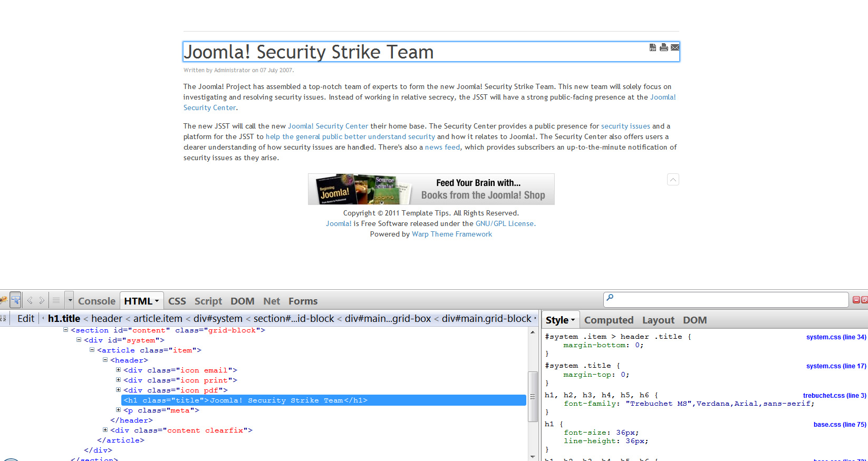Screen dimensions: 868x461
Task: Expand the div class="icon email" node
Action: pos(119,369)
